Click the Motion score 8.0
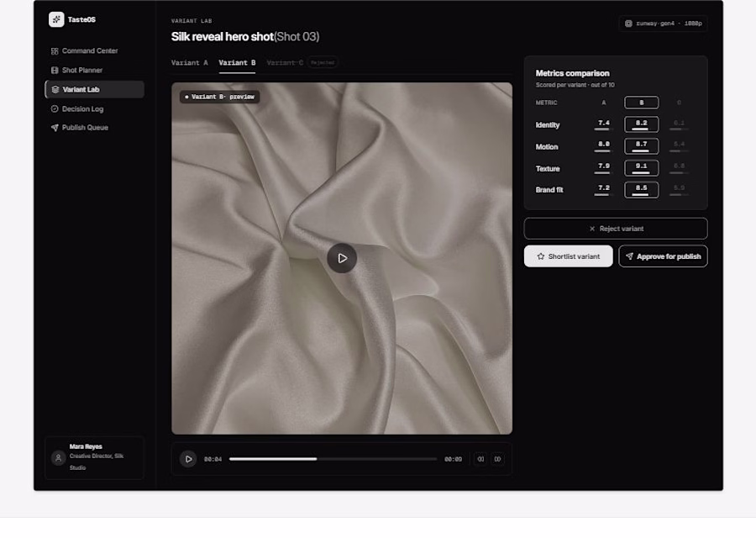The height and width of the screenshot is (538, 756). pyautogui.click(x=604, y=145)
